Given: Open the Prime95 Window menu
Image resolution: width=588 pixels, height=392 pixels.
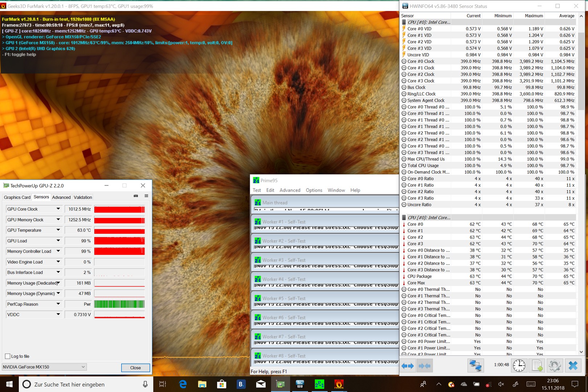Looking at the screenshot, I should click(x=336, y=190).
